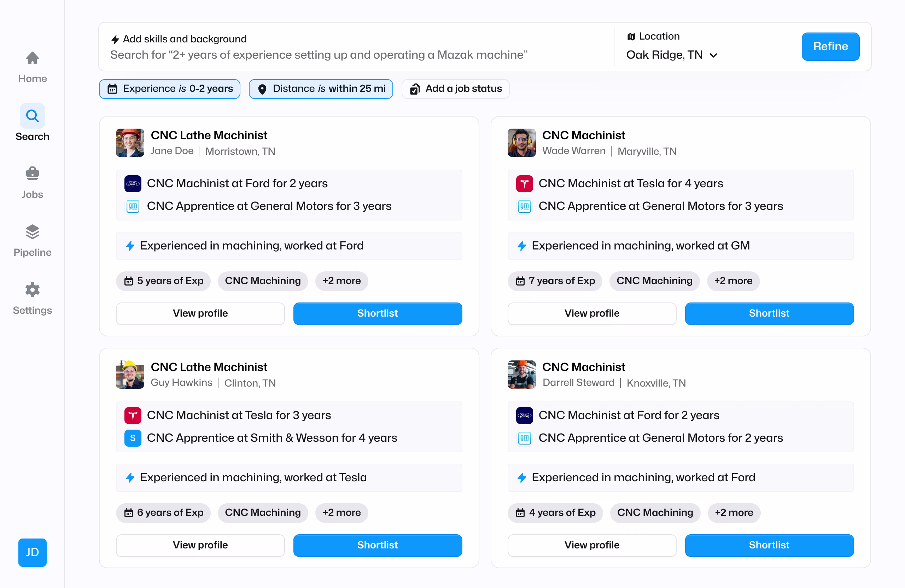This screenshot has width=905, height=588.
Task: Open Settings gear icon
Action: coord(32,290)
